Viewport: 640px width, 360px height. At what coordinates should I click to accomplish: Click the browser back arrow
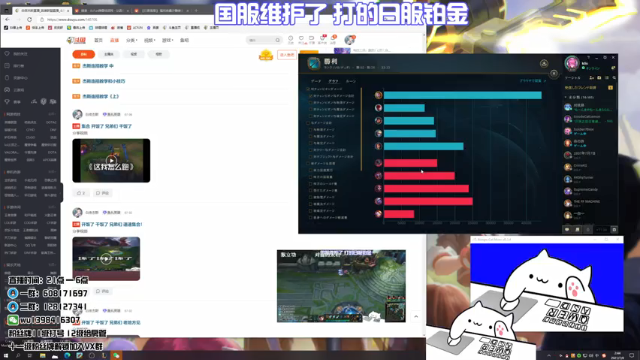pos(8,19)
